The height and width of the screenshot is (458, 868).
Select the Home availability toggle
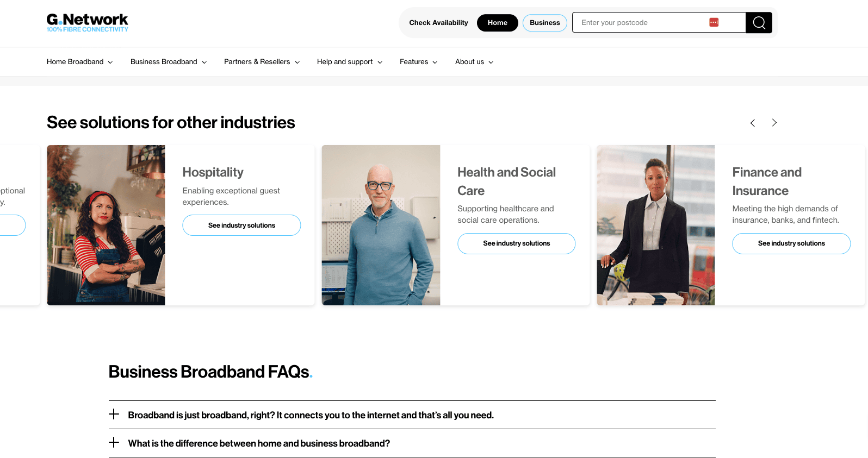pos(497,23)
